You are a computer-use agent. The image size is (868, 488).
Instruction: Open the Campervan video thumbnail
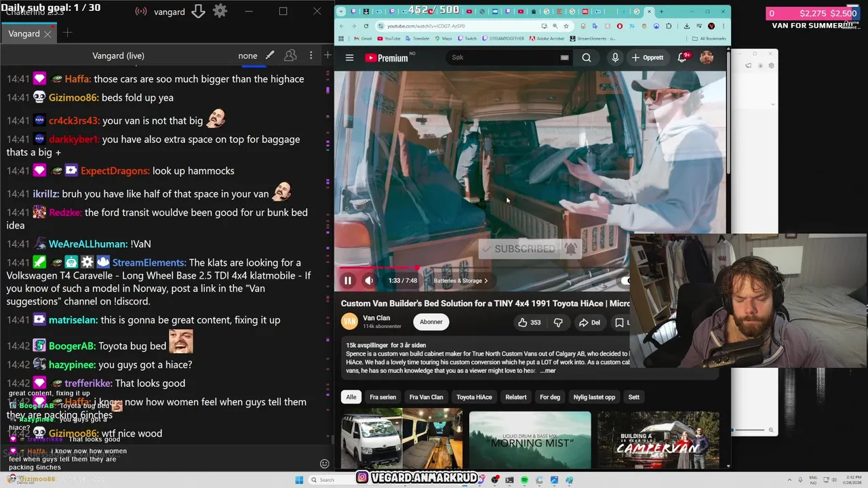658,441
